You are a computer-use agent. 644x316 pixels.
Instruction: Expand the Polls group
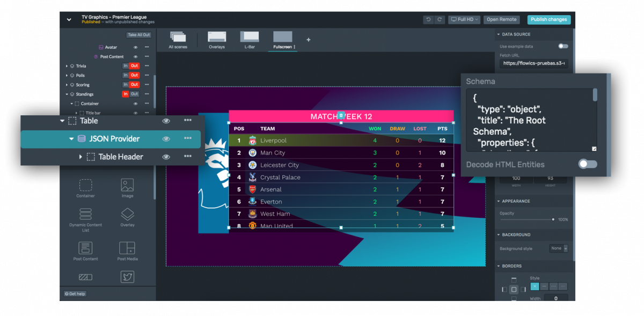click(67, 75)
